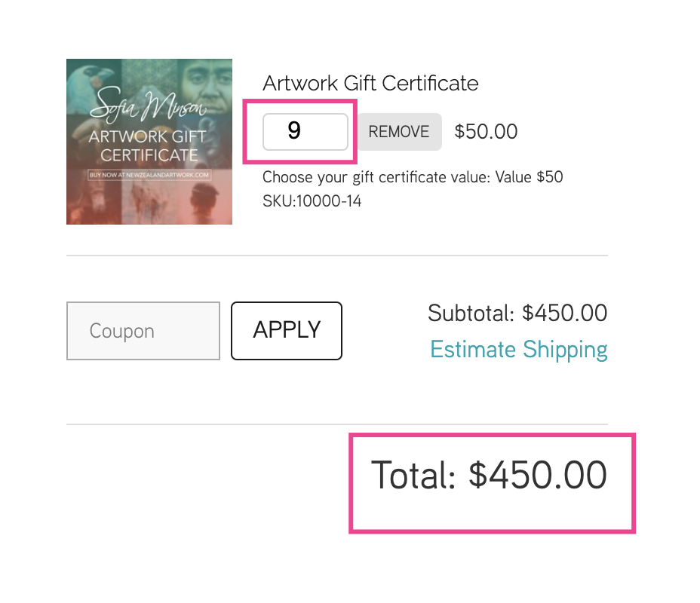Click the Value $50 option text
Screen dimensions: 700x603
point(529,177)
